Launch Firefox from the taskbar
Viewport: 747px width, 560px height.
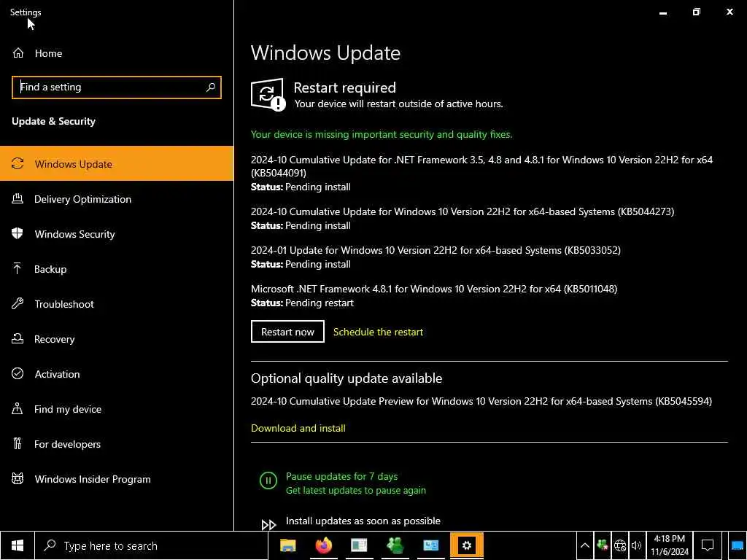tap(324, 545)
